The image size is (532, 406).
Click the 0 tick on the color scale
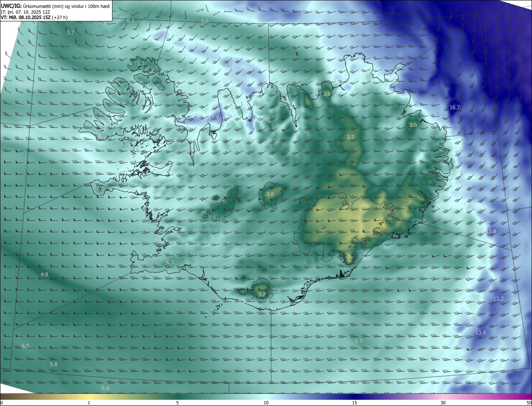(x=2, y=403)
